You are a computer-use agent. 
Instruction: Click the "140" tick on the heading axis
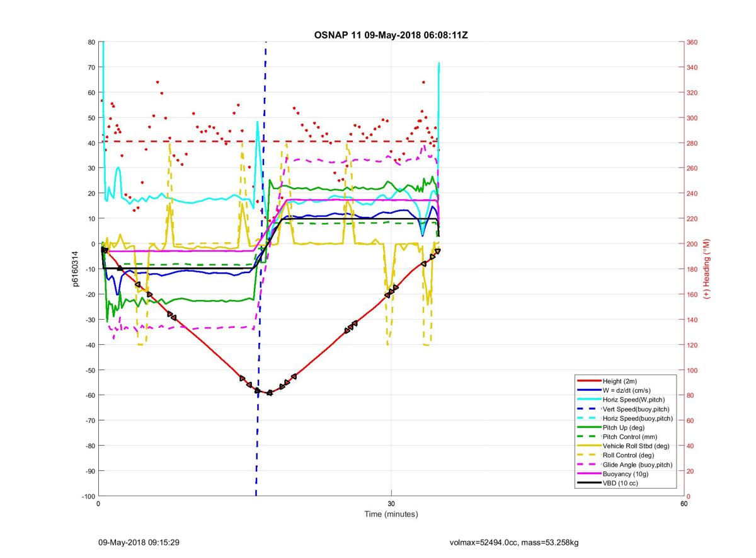click(x=694, y=320)
